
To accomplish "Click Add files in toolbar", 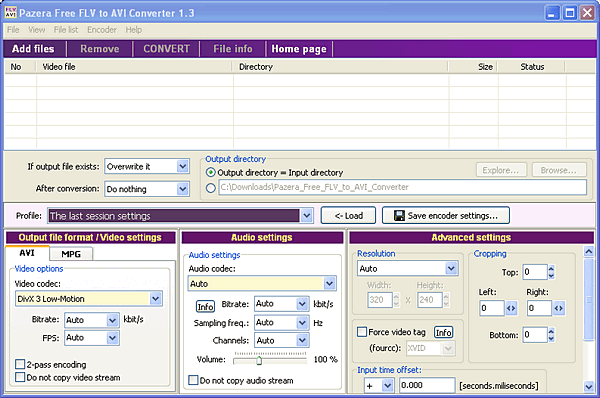I will coord(33,49).
